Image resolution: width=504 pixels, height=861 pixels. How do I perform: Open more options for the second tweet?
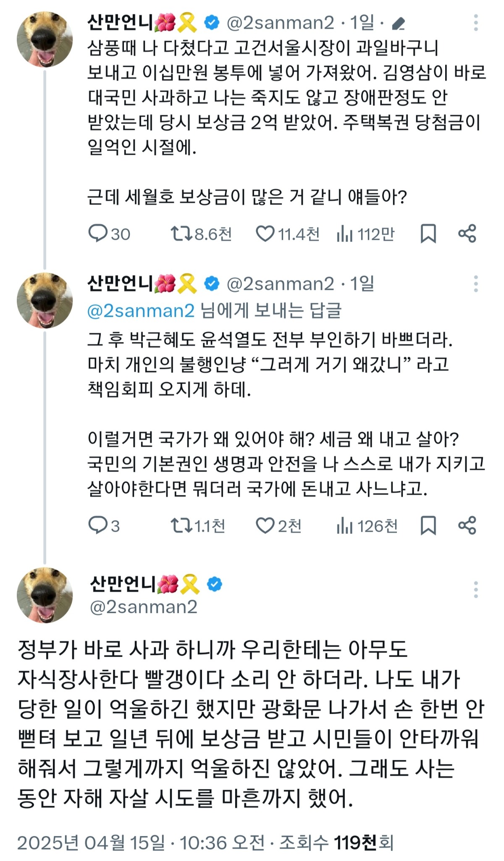(x=475, y=284)
